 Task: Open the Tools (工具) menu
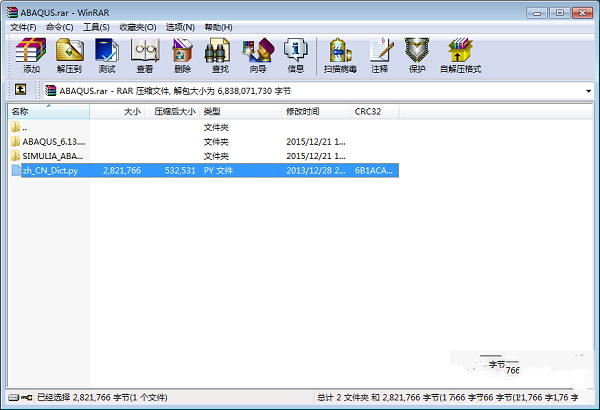[x=96, y=27]
